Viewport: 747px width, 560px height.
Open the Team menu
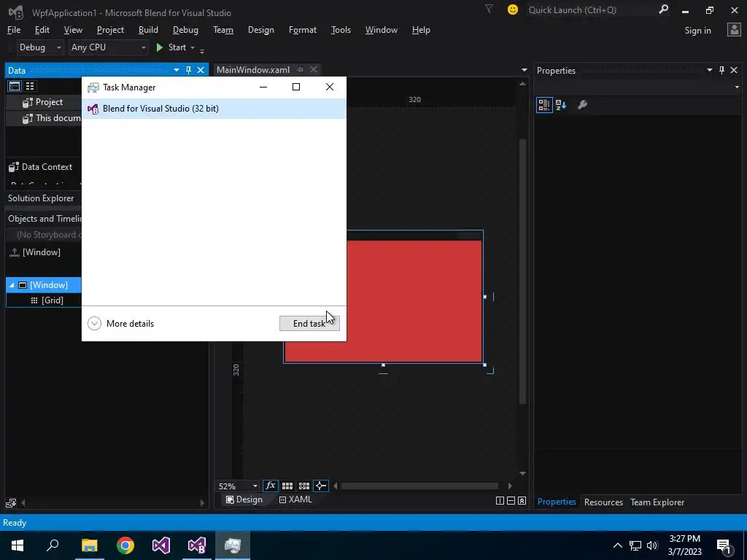[x=223, y=30]
